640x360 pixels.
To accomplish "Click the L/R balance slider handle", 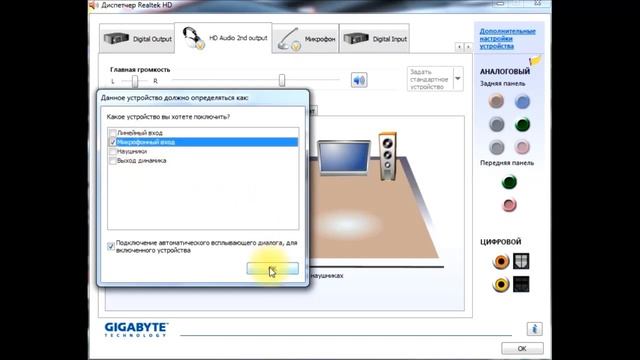I will click(135, 81).
